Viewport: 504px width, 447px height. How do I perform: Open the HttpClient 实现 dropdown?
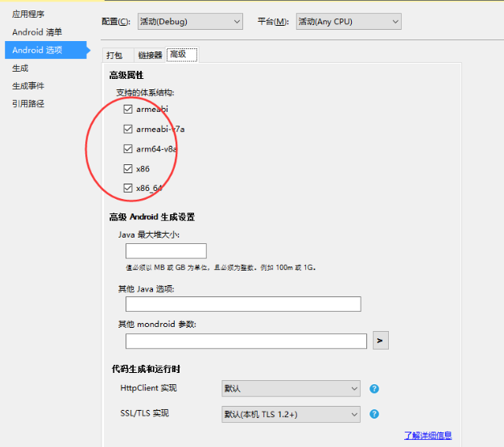pos(291,388)
